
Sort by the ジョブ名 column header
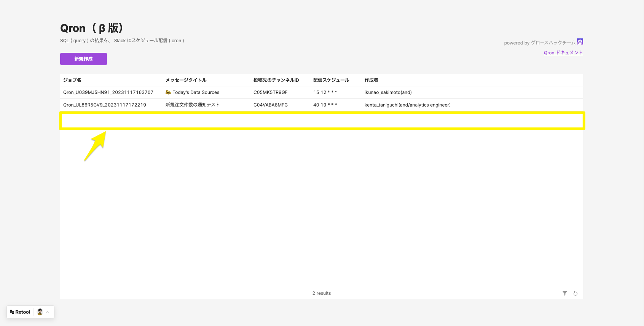pyautogui.click(x=72, y=80)
